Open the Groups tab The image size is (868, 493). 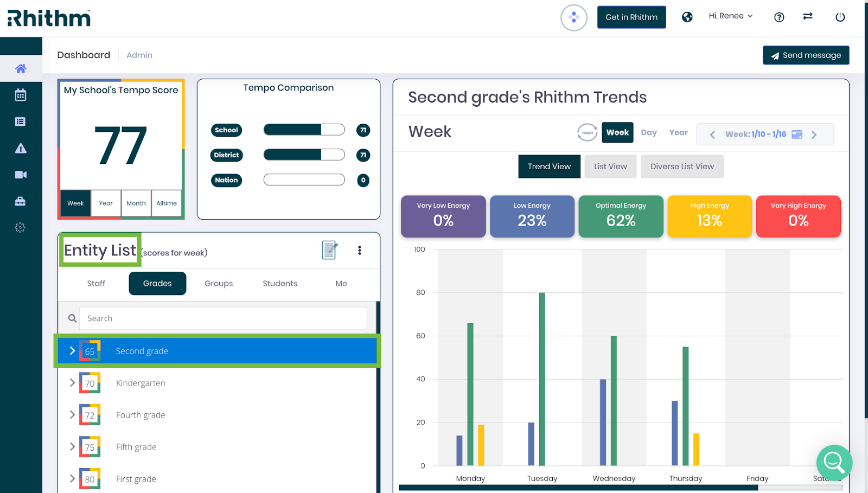(x=219, y=284)
